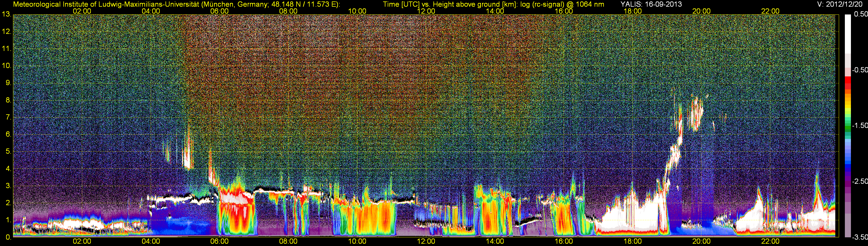868x246 pixels.
Task: Pick the white top segment of the colorbar
Action: pyautogui.click(x=847, y=34)
